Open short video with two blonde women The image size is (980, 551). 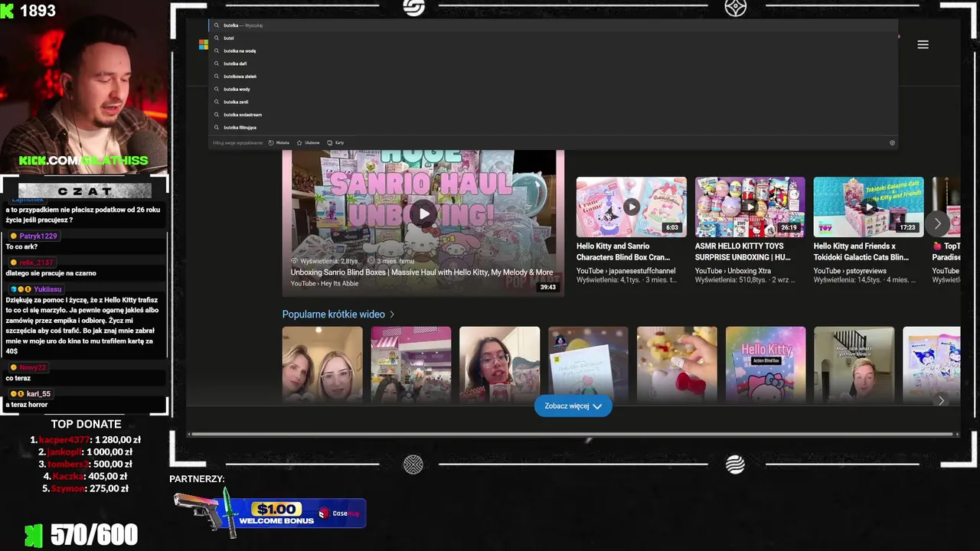(322, 364)
